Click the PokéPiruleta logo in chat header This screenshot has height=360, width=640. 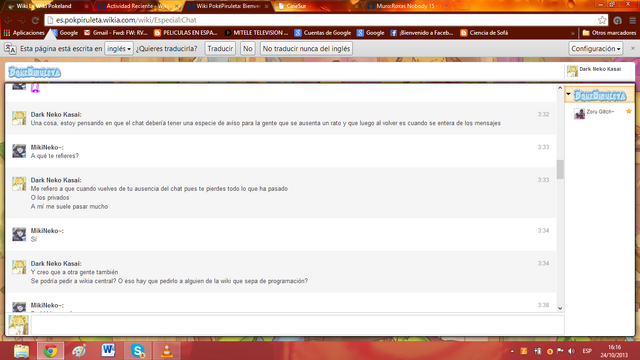pos(35,72)
